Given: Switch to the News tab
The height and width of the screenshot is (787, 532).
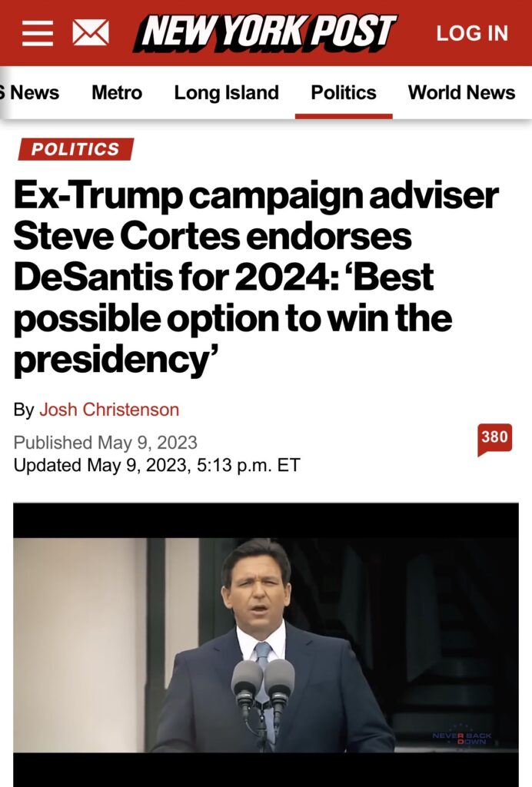Looking at the screenshot, I should [x=32, y=93].
